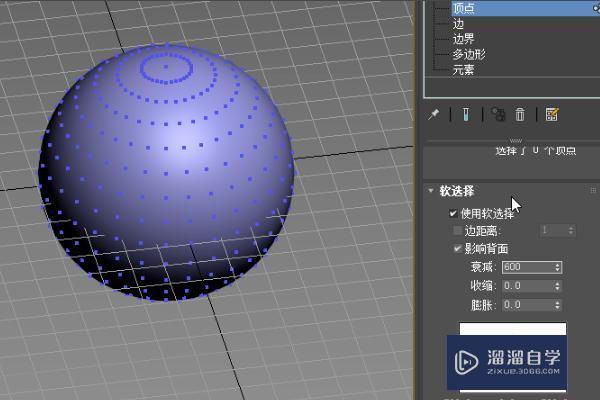
Task: Select the 多边形 sub-object level
Action: pyautogui.click(x=469, y=54)
